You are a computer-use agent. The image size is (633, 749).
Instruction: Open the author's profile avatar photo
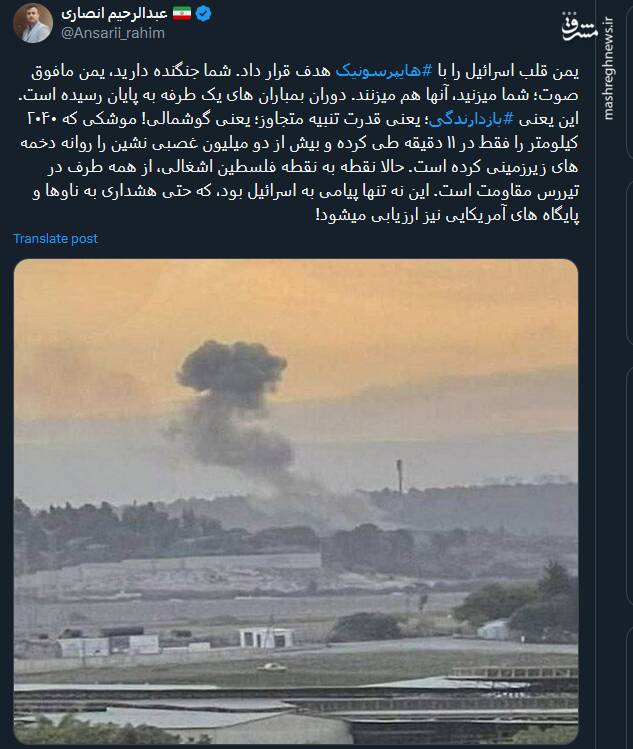[x=32, y=23]
